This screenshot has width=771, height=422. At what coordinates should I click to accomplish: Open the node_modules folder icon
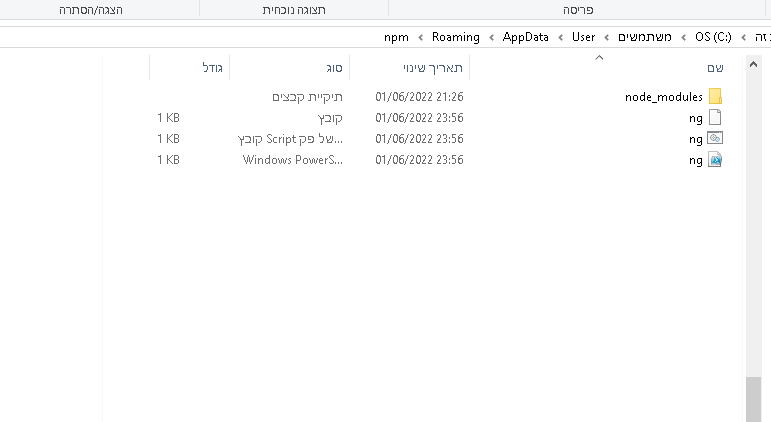point(715,96)
